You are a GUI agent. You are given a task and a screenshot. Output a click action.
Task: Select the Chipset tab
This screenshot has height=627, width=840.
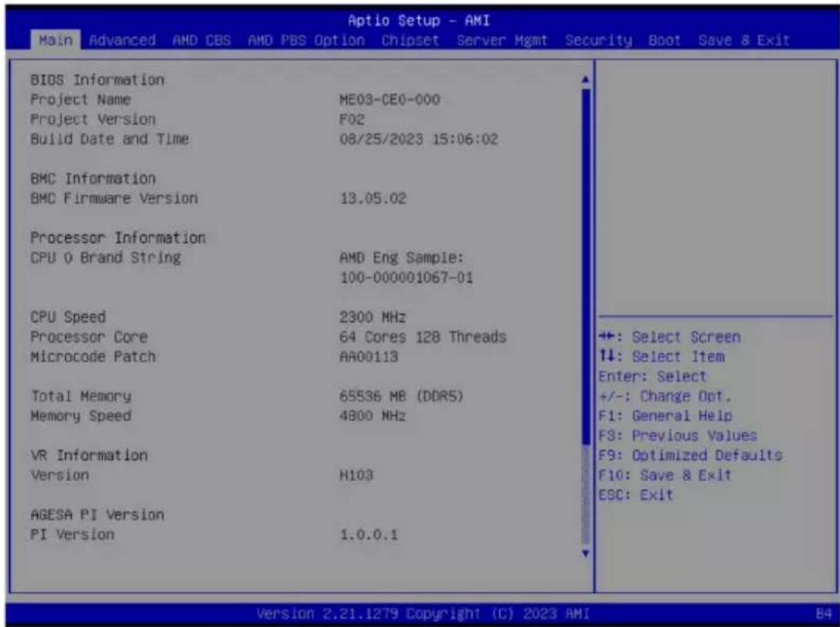point(410,40)
